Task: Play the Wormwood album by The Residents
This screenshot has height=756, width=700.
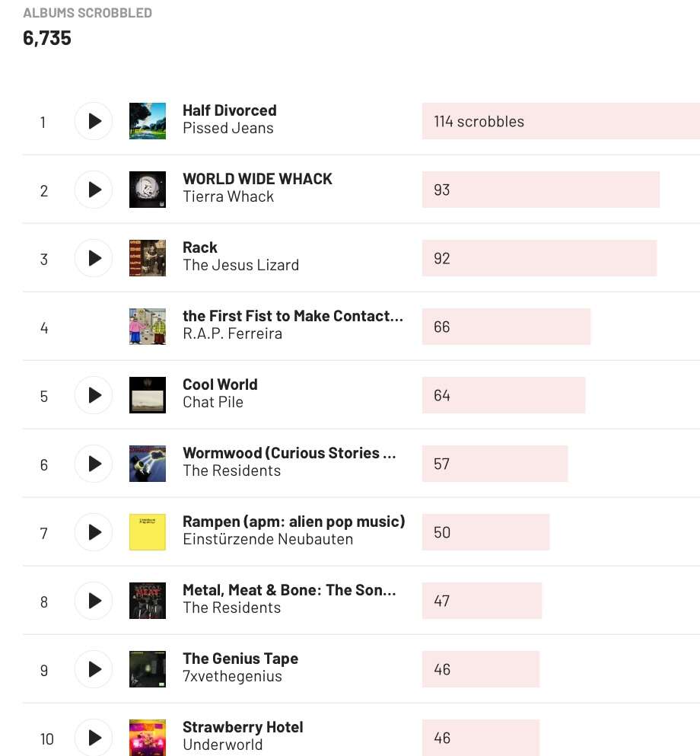Action: 94,464
